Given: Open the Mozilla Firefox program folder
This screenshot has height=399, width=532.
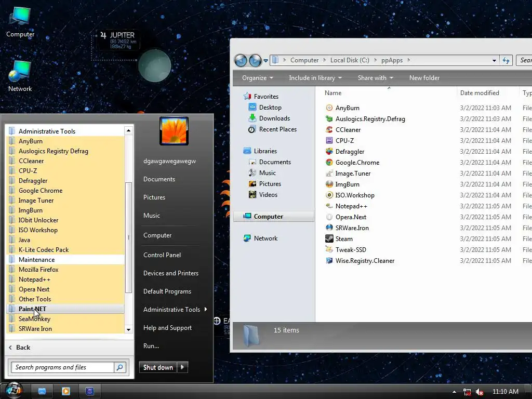Looking at the screenshot, I should point(65,270).
